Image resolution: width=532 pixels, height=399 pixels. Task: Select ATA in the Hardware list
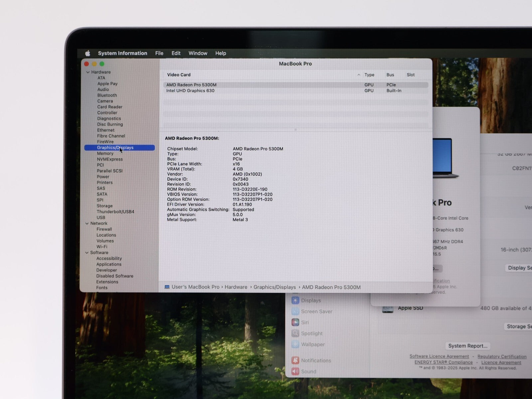(x=101, y=78)
